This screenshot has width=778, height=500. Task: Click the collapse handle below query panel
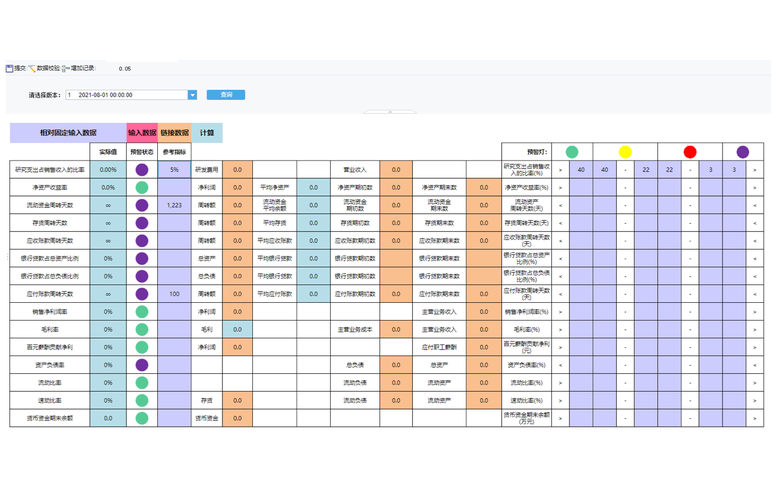389,112
